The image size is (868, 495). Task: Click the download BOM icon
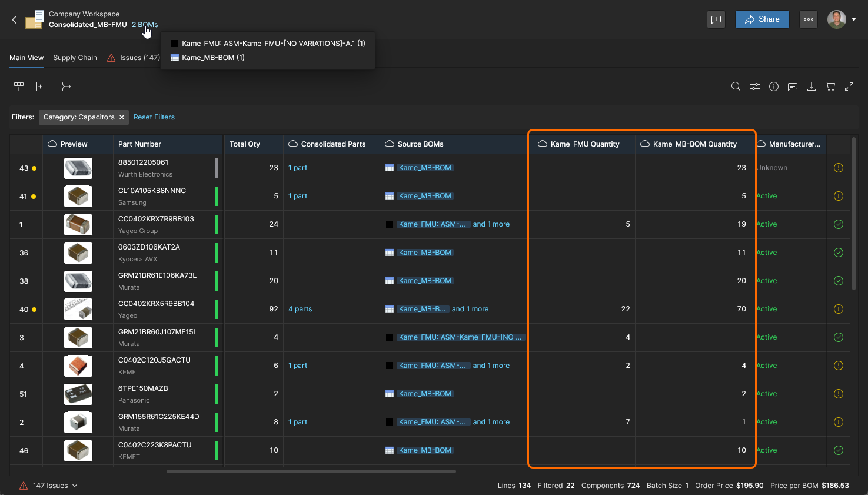tap(812, 87)
